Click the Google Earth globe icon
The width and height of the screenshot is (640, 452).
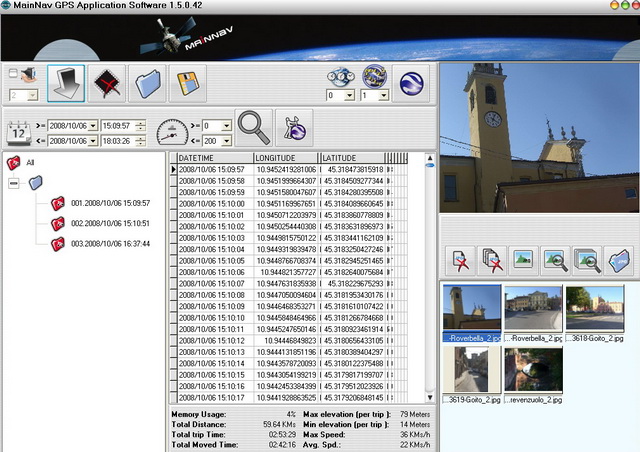(x=411, y=82)
